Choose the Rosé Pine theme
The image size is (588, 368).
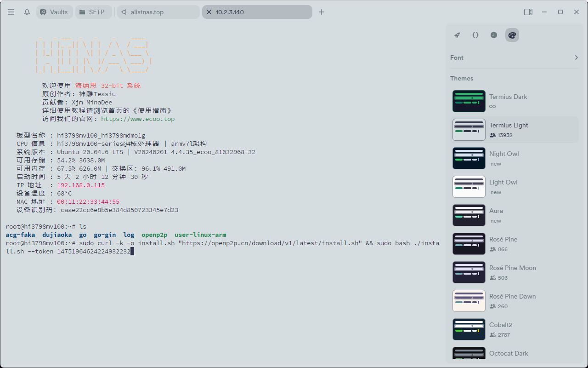pos(514,244)
